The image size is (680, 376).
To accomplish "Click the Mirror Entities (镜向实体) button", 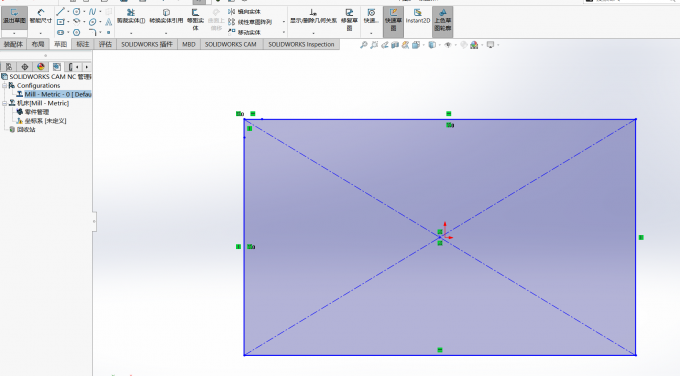I will pyautogui.click(x=245, y=12).
